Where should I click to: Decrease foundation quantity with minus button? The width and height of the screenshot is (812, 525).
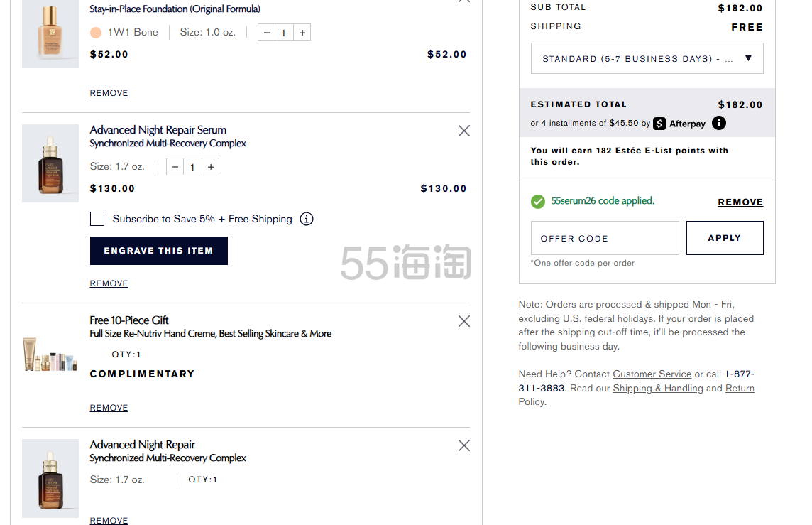point(266,33)
